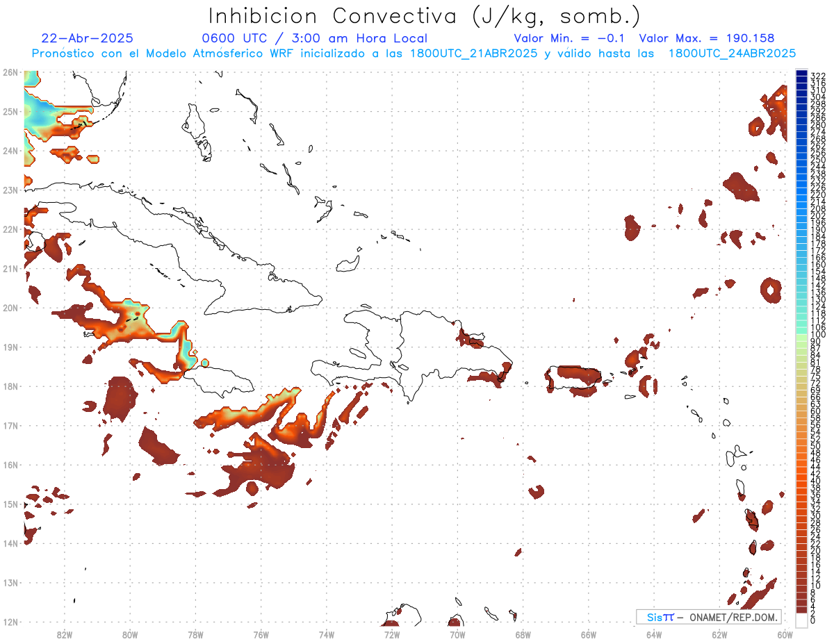This screenshot has height=644, width=834.
Task: Click the latitude label "14N"
Action: [10, 543]
